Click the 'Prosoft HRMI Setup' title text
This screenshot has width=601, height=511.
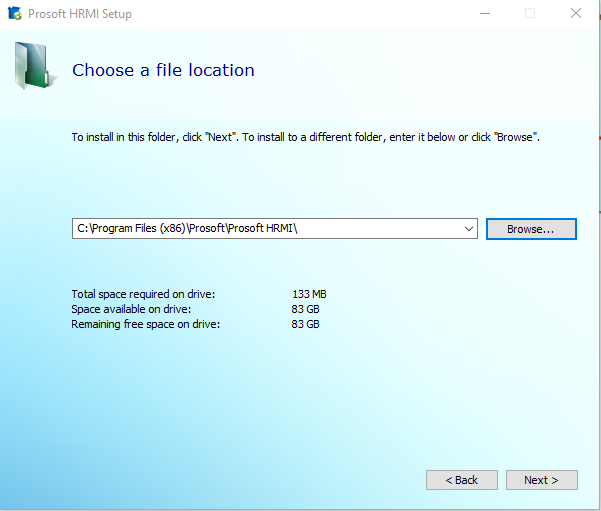[80, 14]
